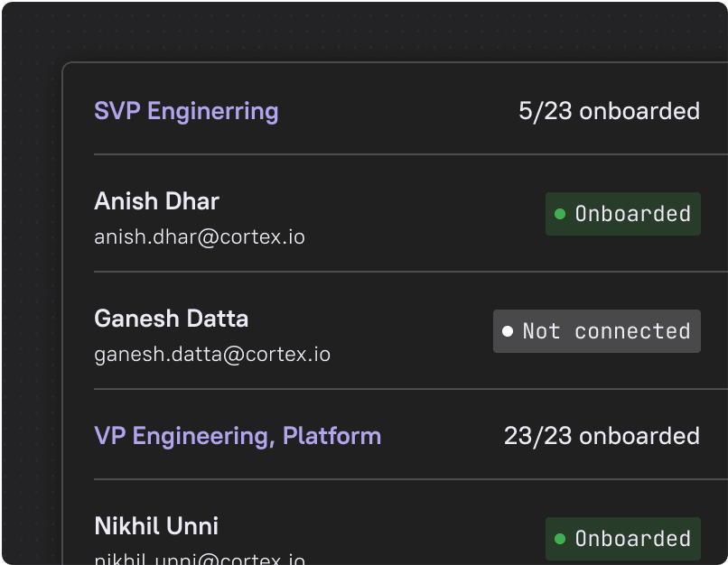Viewport: 728px width, 565px height.
Task: Click the anish.dhar@cortex.io email address
Action: (x=200, y=238)
